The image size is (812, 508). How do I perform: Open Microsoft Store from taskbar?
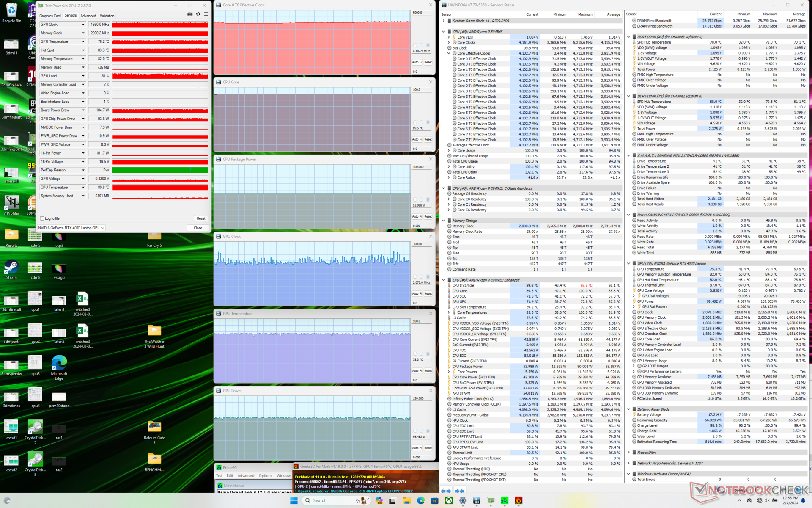coord(435,500)
